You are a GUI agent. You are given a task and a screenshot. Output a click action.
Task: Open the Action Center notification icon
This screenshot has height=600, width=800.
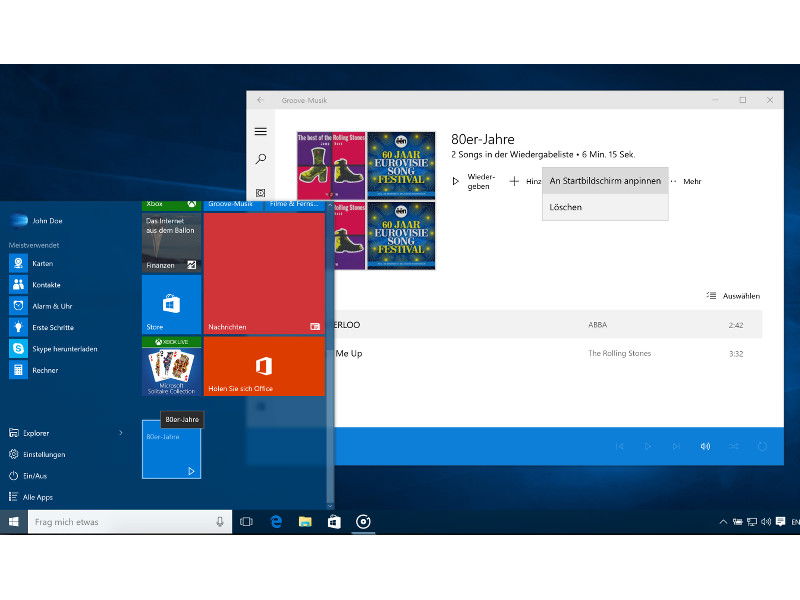coord(780,521)
